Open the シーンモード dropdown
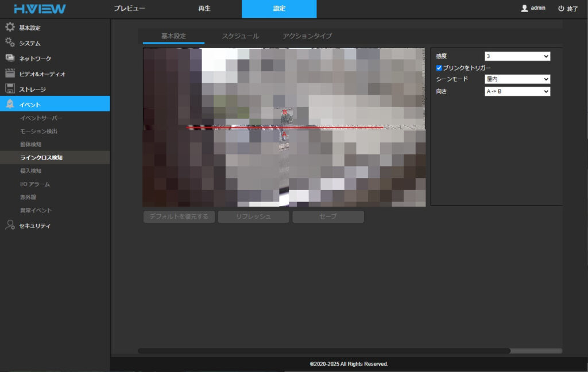The height and width of the screenshot is (372, 588). click(517, 79)
